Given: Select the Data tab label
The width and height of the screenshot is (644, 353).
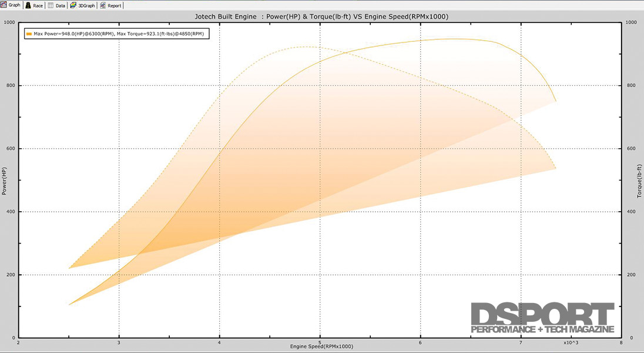Looking at the screenshot, I should click(61, 5).
